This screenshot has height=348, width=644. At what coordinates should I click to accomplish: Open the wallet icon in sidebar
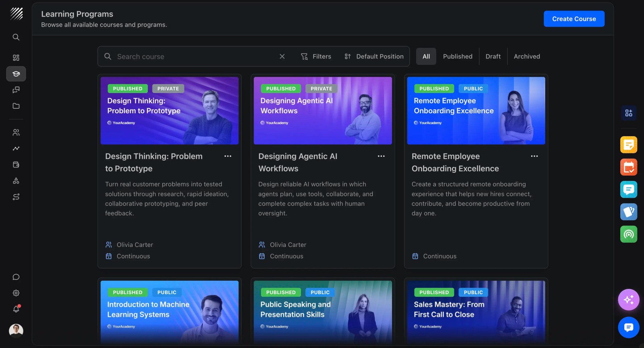16,165
